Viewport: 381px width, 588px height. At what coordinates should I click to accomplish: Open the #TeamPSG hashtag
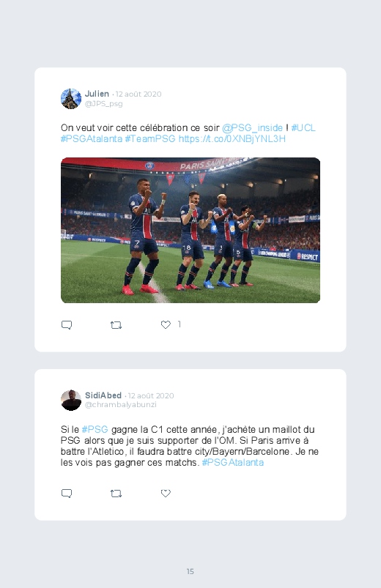(x=150, y=138)
